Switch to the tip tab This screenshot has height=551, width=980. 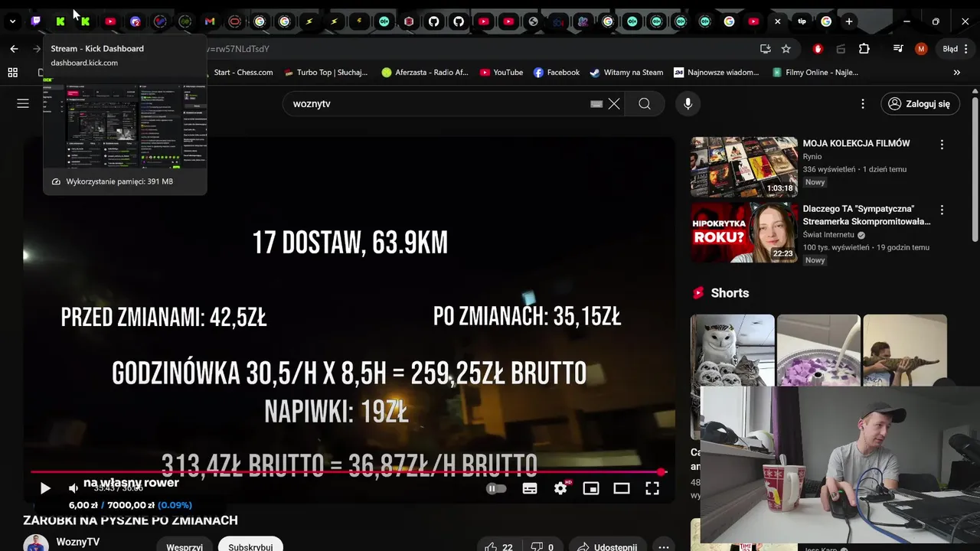(x=801, y=21)
